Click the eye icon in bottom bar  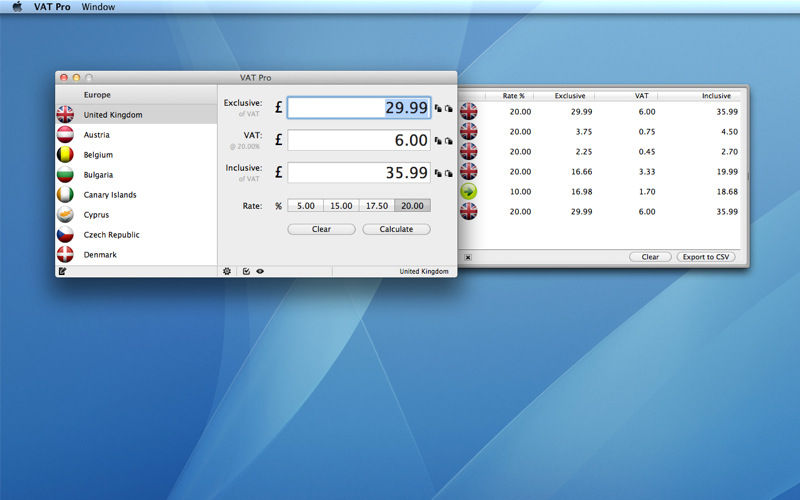pyautogui.click(x=260, y=271)
